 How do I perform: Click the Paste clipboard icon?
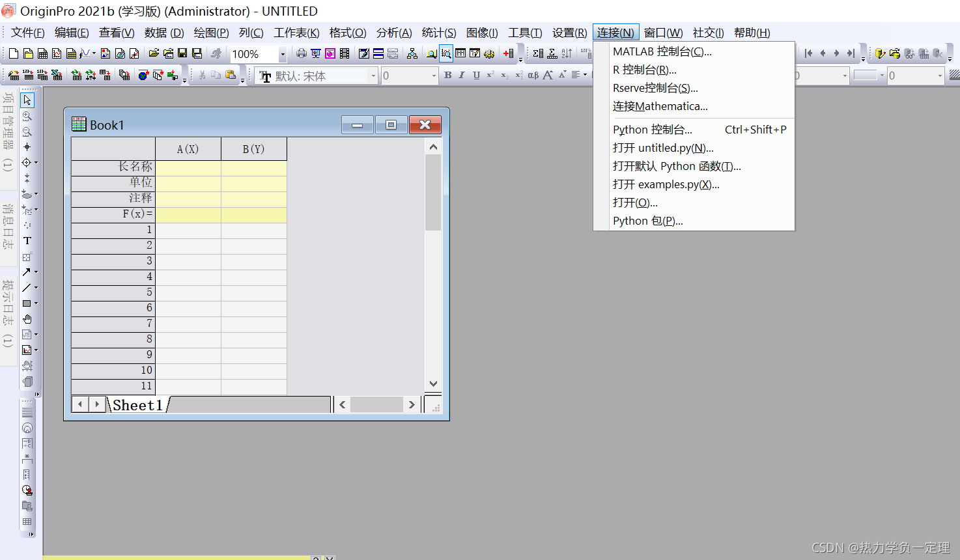230,75
